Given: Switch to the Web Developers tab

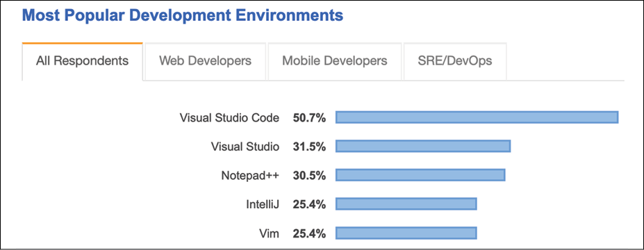Looking at the screenshot, I should point(206,61).
